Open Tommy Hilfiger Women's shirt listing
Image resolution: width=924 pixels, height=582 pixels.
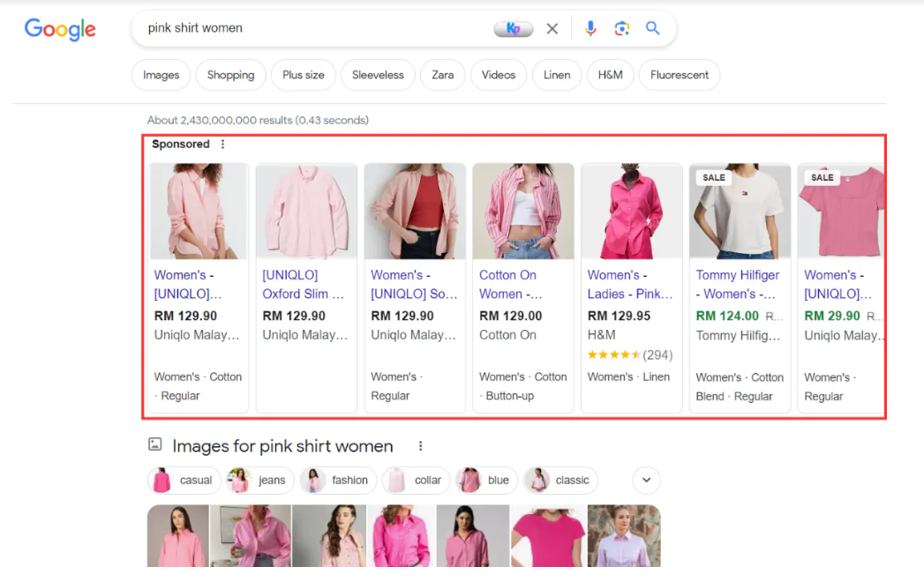tap(737, 284)
